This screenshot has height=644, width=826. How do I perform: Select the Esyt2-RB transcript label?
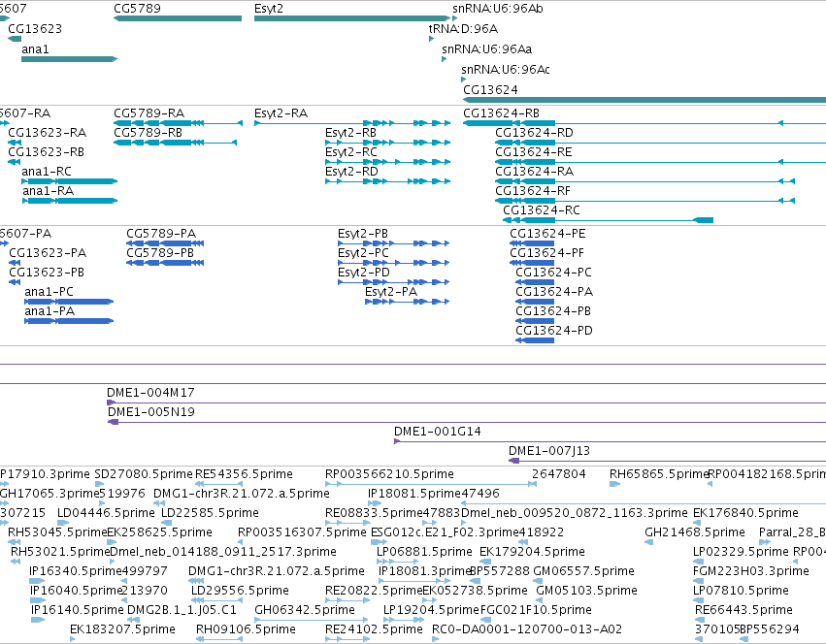350,132
